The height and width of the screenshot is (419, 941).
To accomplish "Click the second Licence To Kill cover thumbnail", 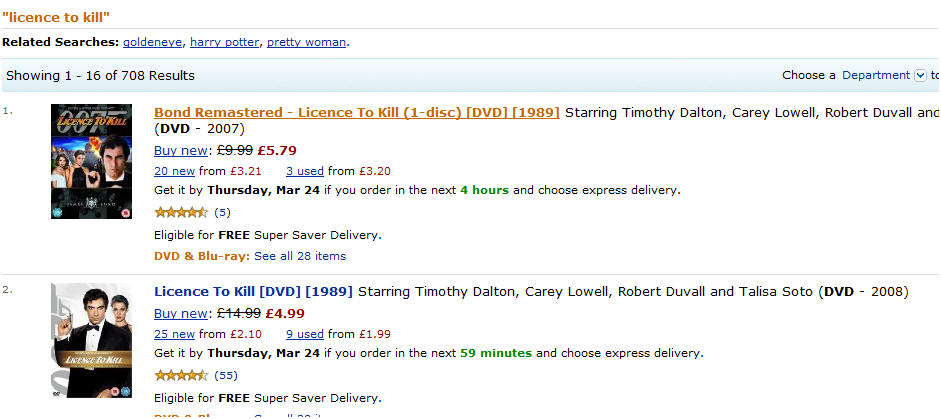I will tap(91, 340).
